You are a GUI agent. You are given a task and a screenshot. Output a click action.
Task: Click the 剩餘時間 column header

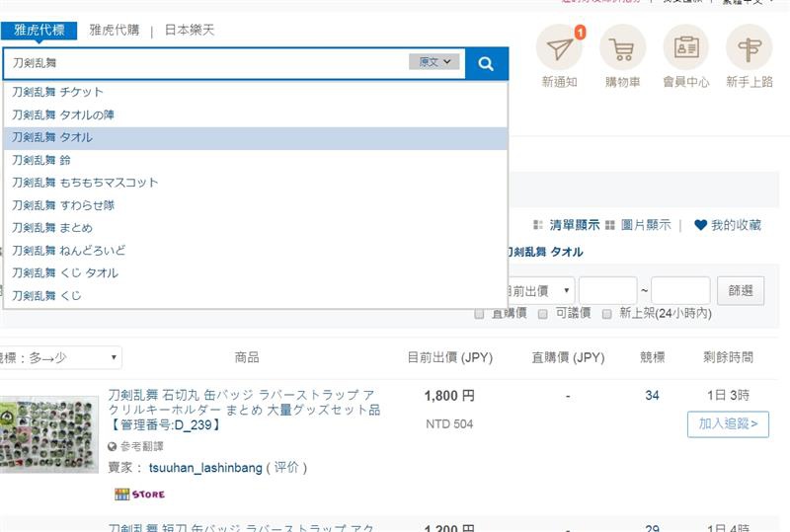click(728, 357)
